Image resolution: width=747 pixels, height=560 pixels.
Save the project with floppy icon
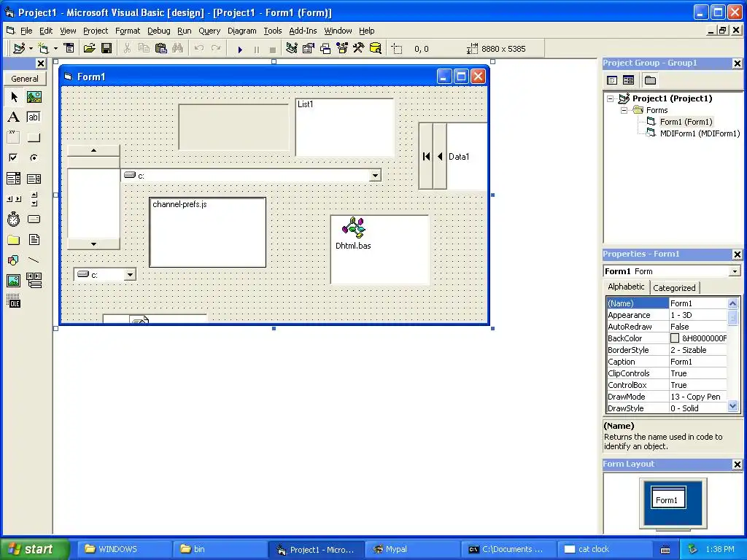point(107,49)
